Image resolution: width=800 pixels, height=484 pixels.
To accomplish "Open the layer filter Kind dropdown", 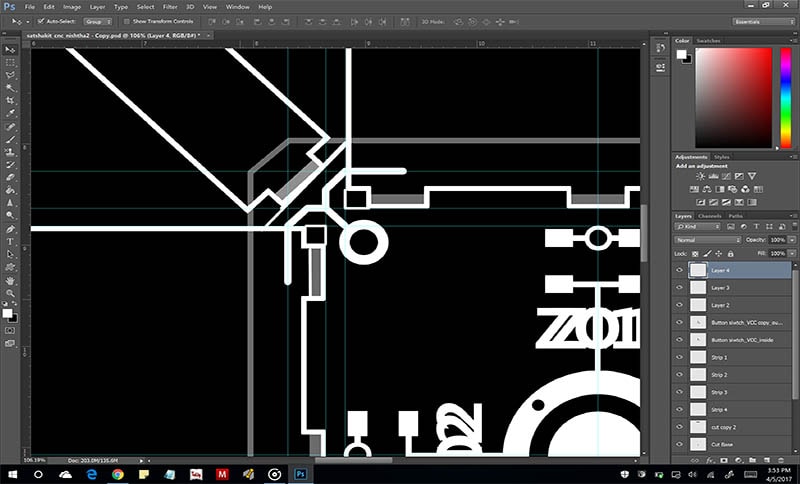I will 697,226.
